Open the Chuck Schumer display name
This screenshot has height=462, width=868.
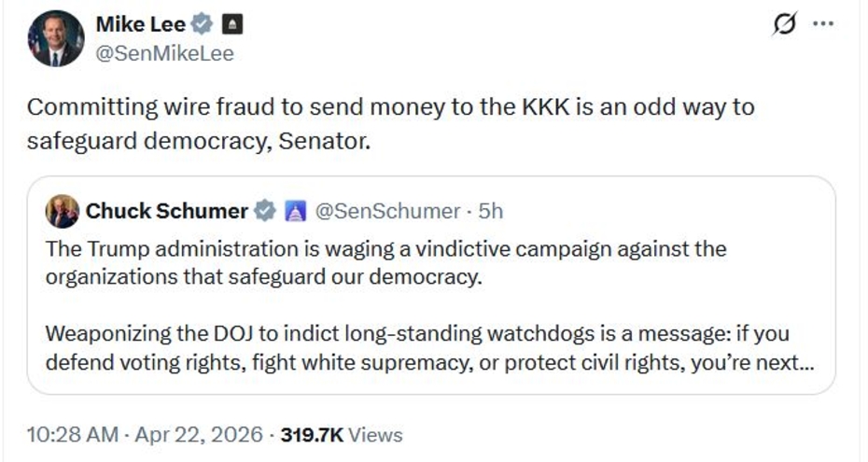pos(167,212)
